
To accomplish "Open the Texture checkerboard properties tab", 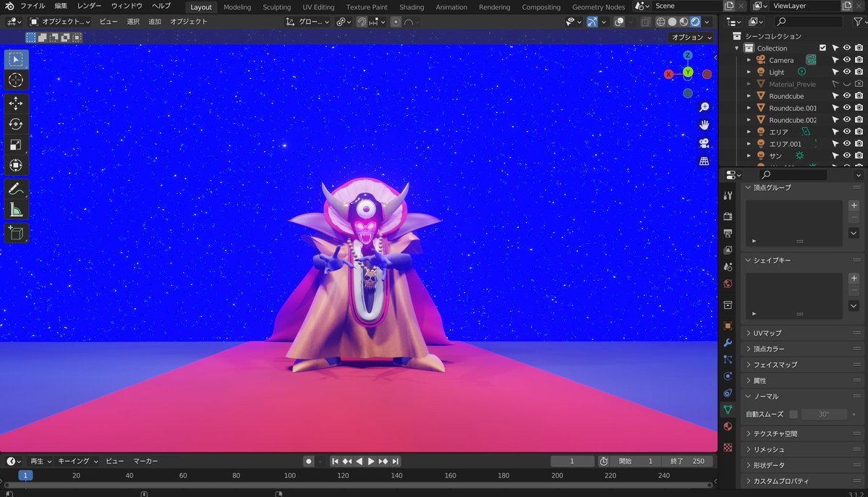I will tap(728, 447).
